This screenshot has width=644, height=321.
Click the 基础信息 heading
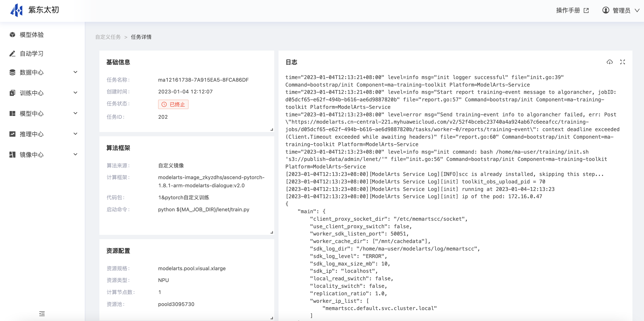(118, 62)
